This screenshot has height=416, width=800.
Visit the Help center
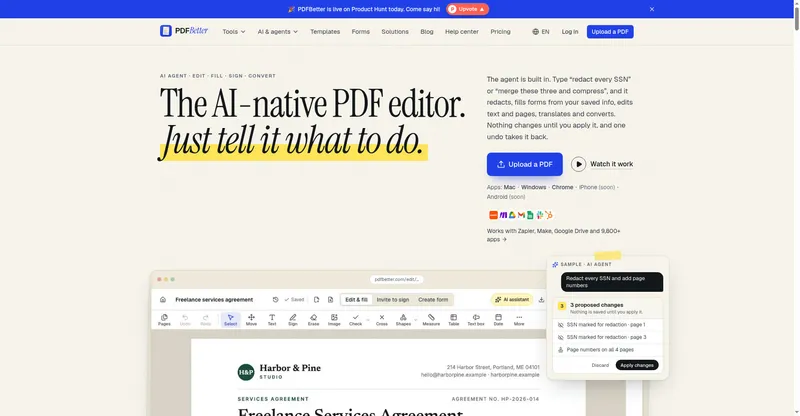pos(462,32)
